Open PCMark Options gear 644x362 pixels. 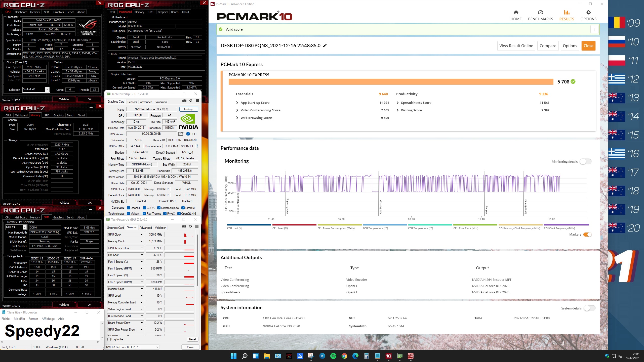pos(588,16)
